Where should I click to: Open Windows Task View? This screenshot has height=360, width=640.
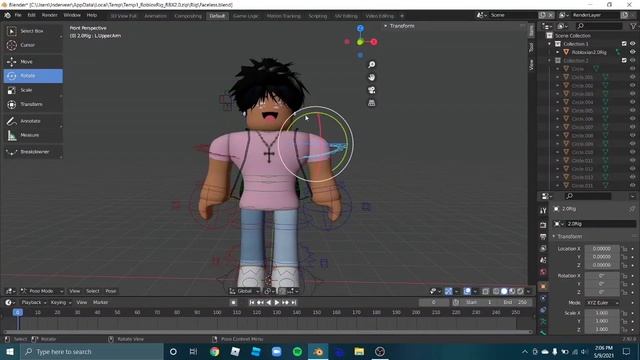(193, 351)
